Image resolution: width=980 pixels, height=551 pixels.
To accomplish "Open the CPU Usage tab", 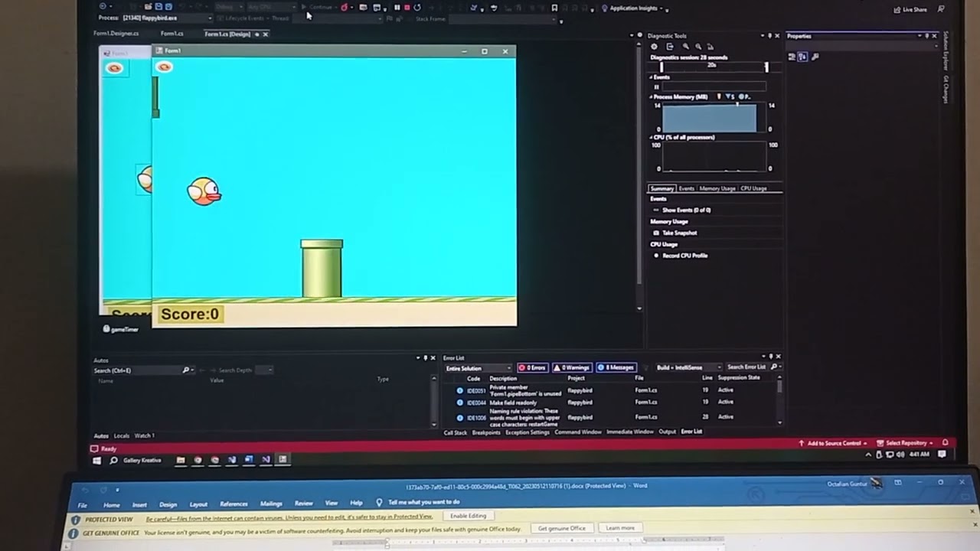I will coord(753,188).
